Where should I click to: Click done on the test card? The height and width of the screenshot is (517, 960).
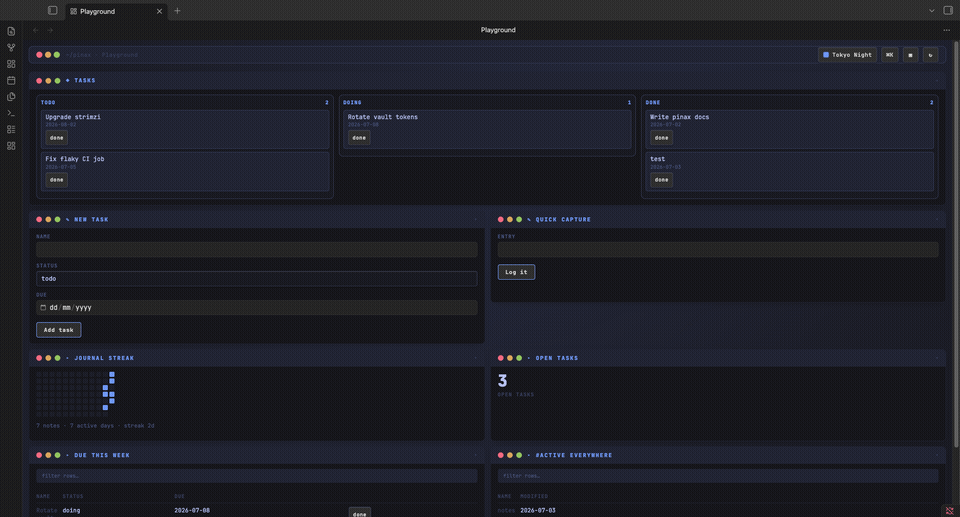661,180
